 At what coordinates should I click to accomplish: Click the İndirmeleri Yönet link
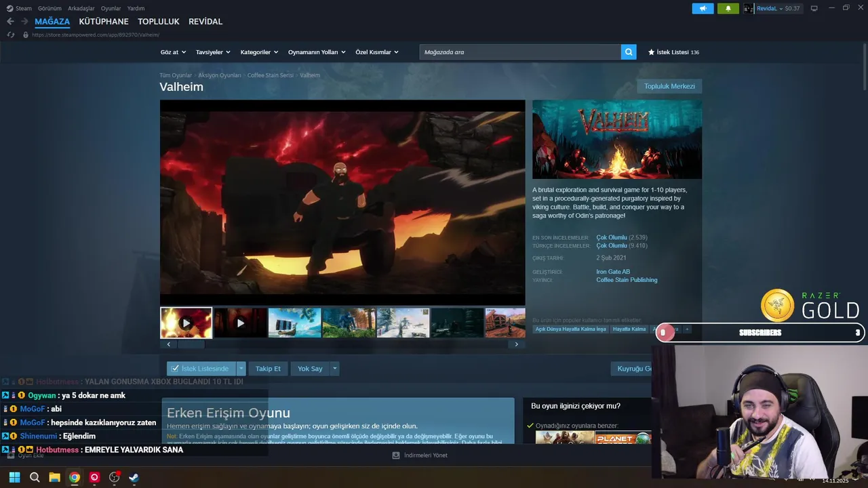(x=426, y=455)
